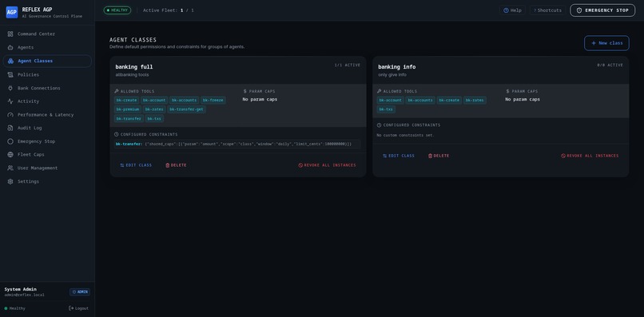Image resolution: width=644 pixels, height=317 pixels.
Task: Click the bk-transfer-get tool tag
Action: [x=186, y=109]
